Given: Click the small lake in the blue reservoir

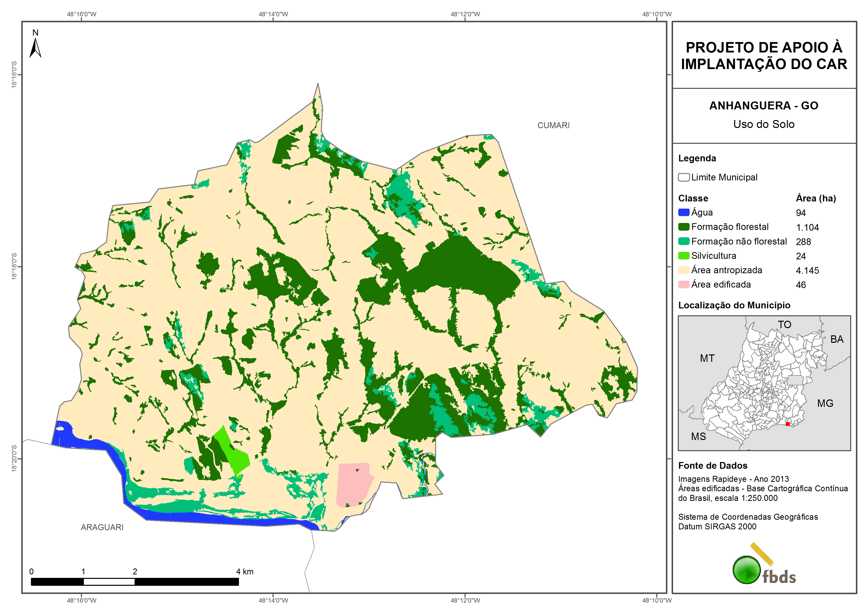Looking at the screenshot, I should click(x=60, y=429).
